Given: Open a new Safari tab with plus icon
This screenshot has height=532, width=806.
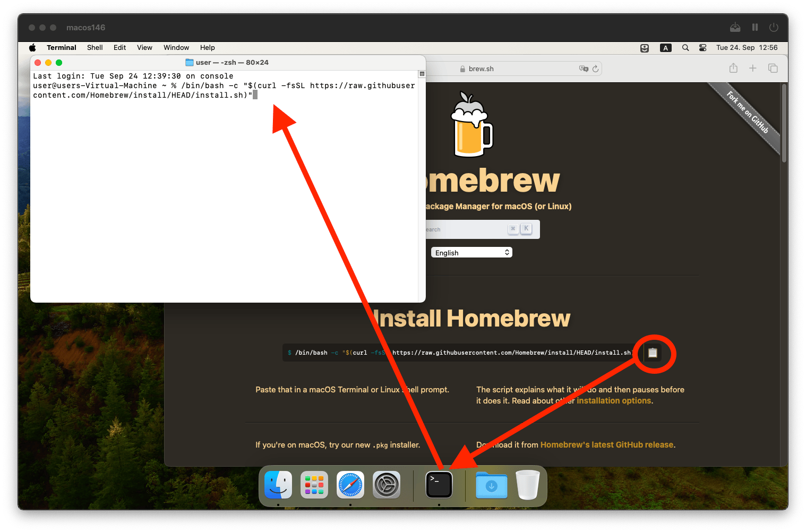Looking at the screenshot, I should coord(752,68).
